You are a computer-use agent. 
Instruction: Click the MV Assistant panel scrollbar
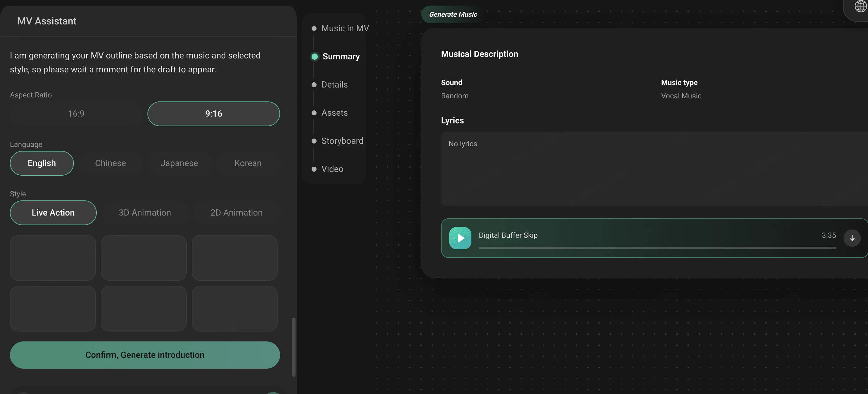click(x=293, y=347)
